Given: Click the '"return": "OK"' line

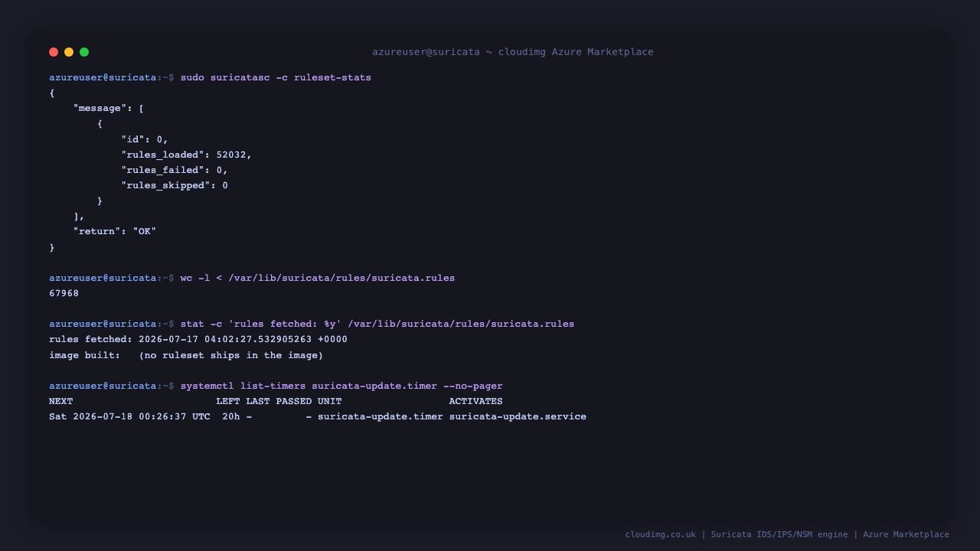Looking at the screenshot, I should coord(115,231).
